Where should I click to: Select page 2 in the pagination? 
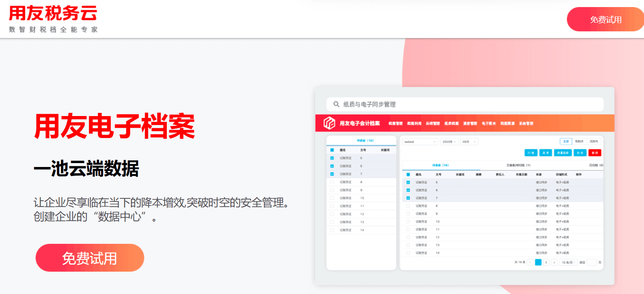(x=546, y=262)
